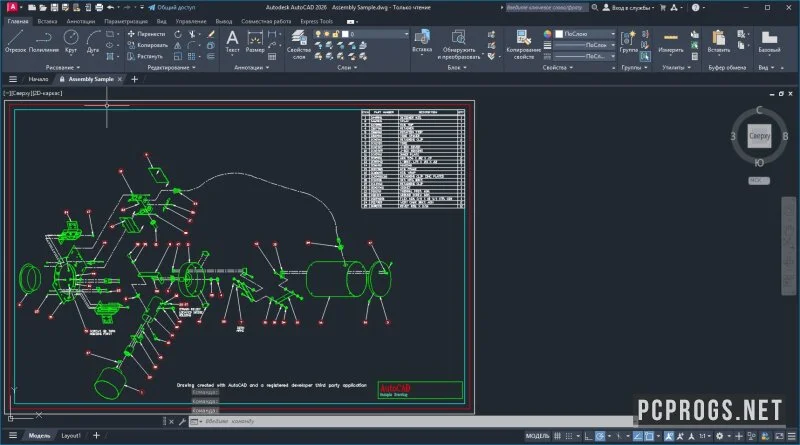This screenshot has height=445, width=800.
Task: Click the Вставить (Paste) button
Action: (718, 41)
